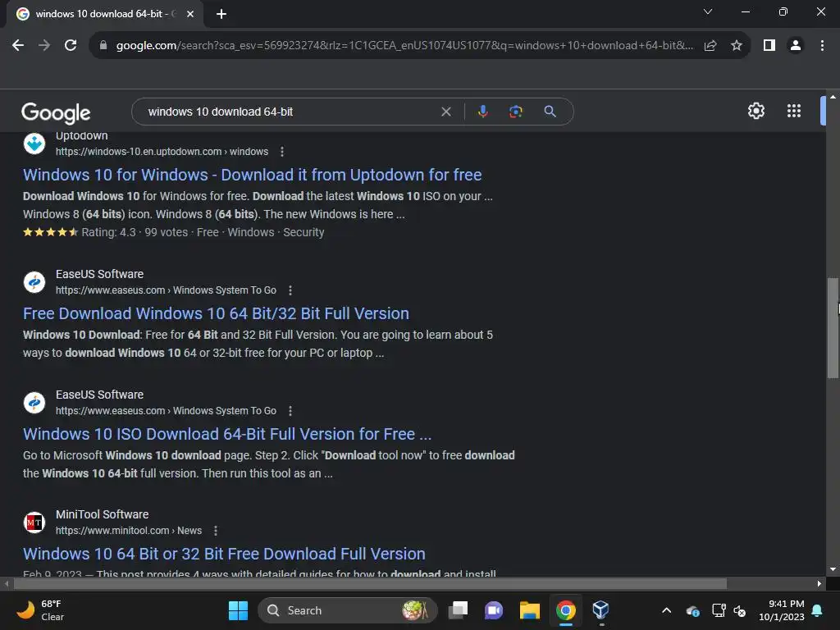Go to Google home via logo

point(56,112)
